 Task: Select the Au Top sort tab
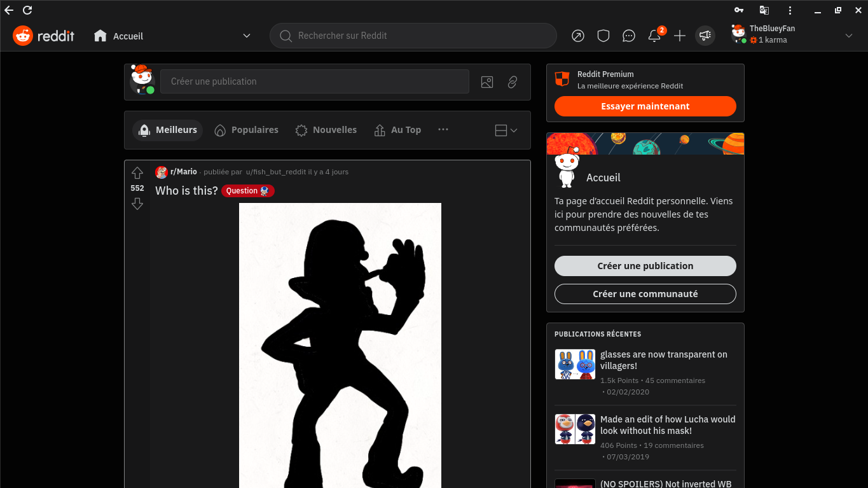tap(397, 130)
